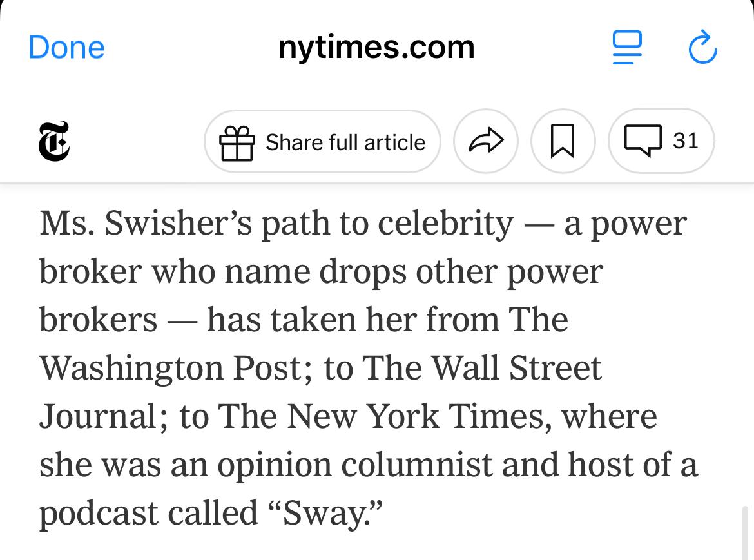Click the curved share arrow icon

pyautogui.click(x=486, y=141)
